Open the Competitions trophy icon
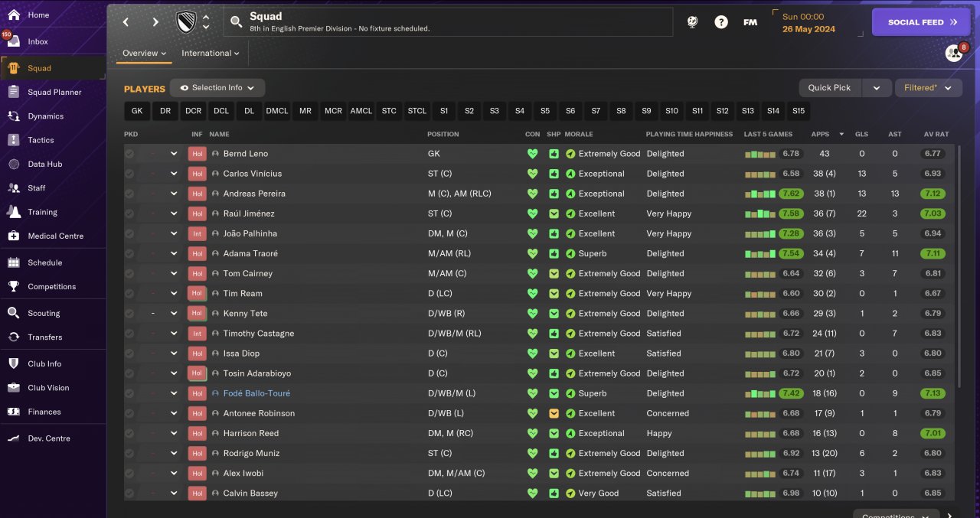 pyautogui.click(x=14, y=286)
